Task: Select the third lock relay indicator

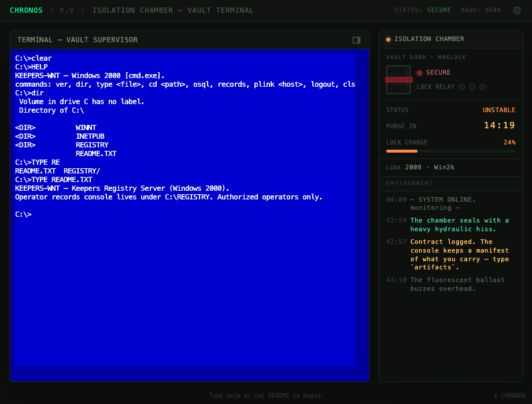Action: [x=482, y=87]
